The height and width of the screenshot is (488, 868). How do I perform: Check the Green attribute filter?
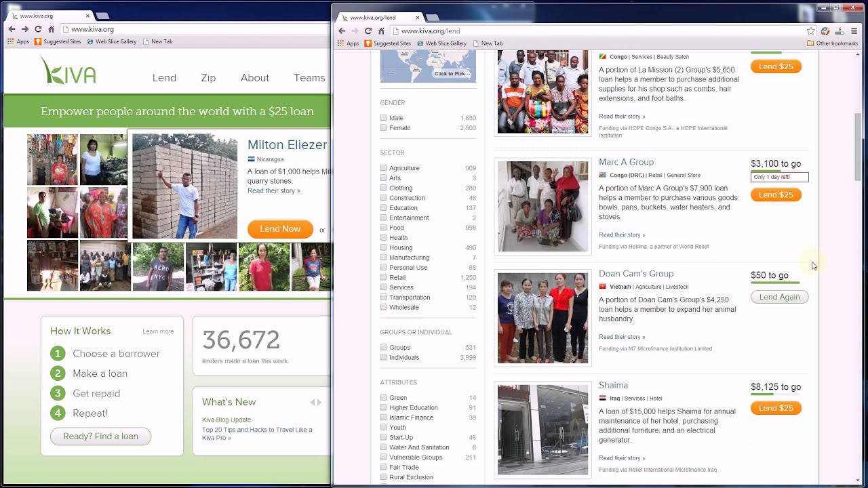[384, 398]
